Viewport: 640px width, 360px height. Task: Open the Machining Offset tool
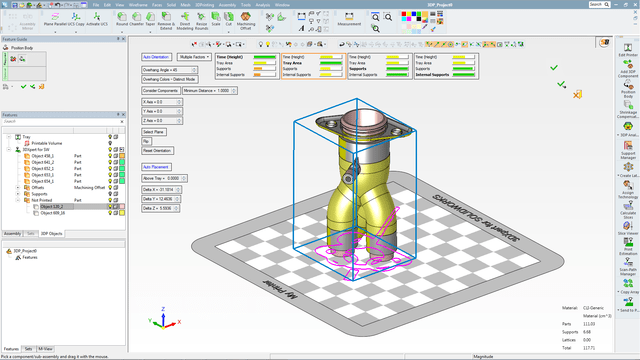(246, 20)
